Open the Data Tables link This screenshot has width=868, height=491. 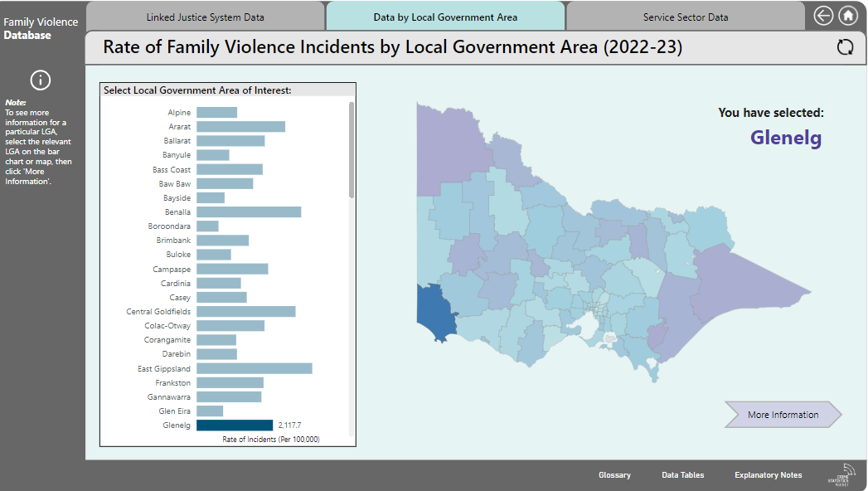pyautogui.click(x=682, y=475)
